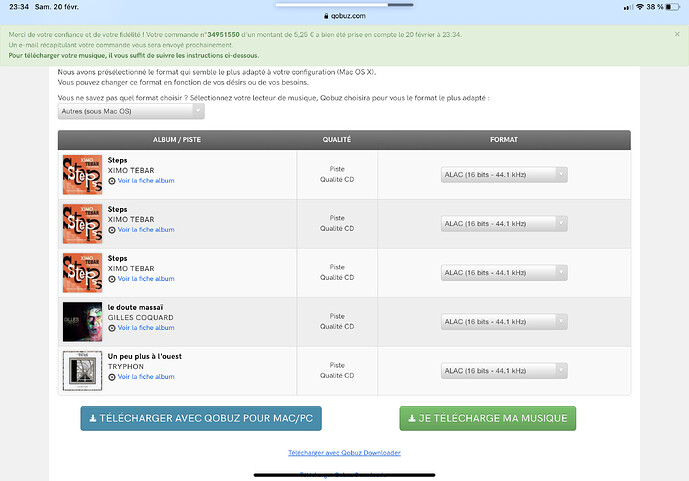Open format dropdown for le doute massaï

(504, 322)
